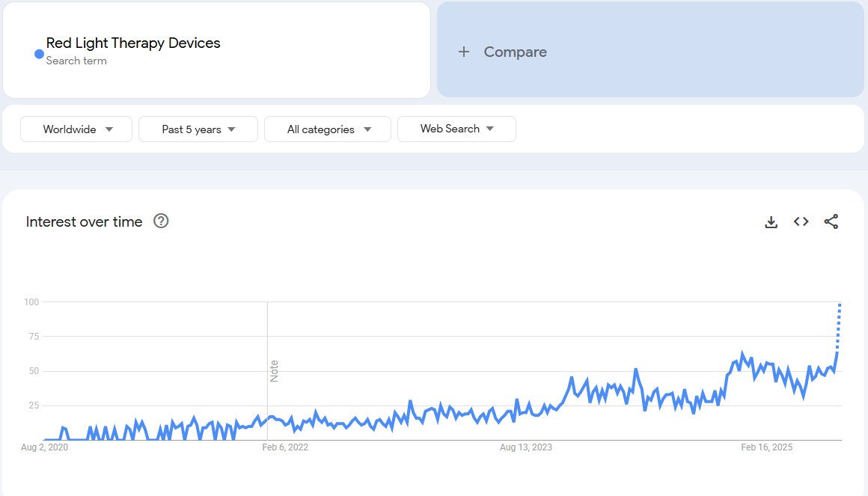
Task: Select the Note marker on the chart
Action: click(x=274, y=371)
